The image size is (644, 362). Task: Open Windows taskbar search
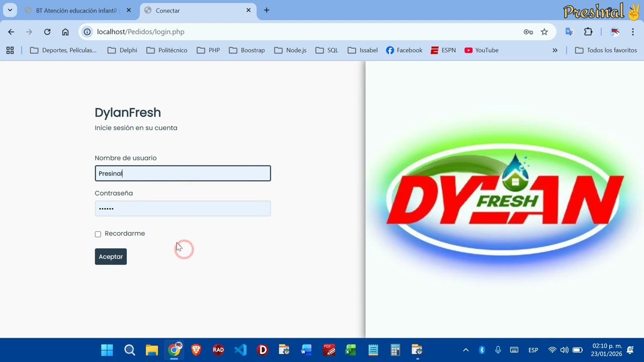130,350
